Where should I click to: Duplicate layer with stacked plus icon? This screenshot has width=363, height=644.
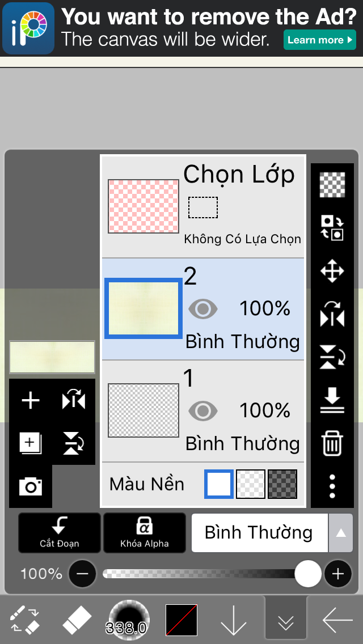(31, 443)
